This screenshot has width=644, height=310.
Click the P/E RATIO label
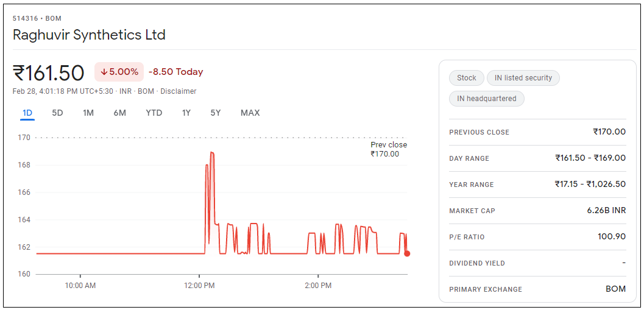tap(467, 237)
